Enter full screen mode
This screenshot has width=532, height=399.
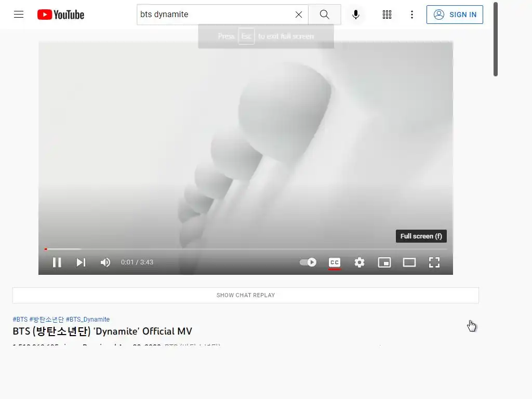point(434,262)
